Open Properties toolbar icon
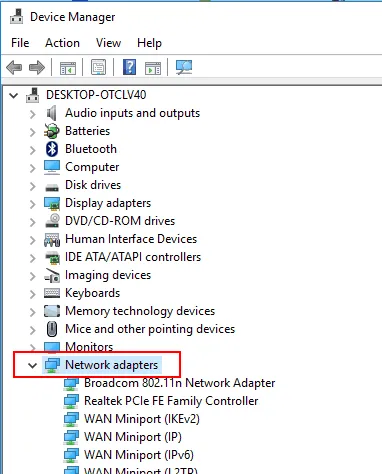382x474 pixels. (x=98, y=67)
